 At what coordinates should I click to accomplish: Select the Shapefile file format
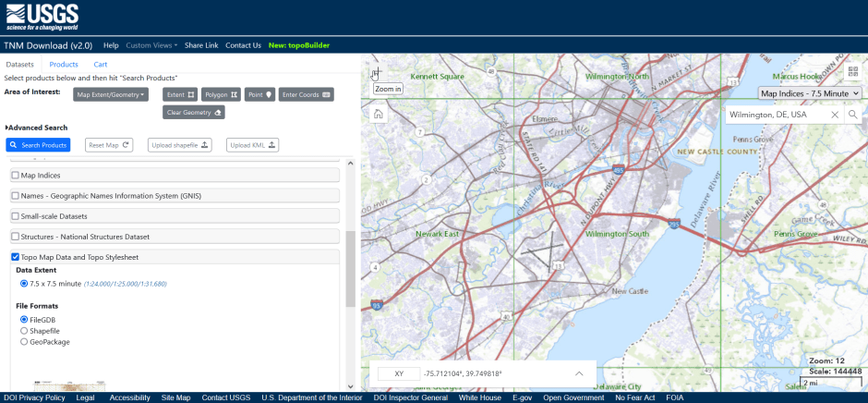tap(24, 331)
